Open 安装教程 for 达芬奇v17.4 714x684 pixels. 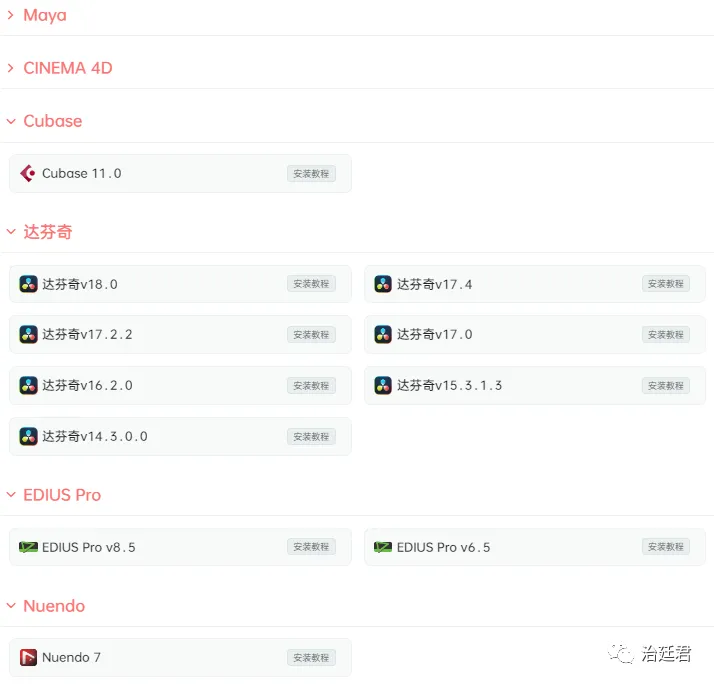tap(666, 284)
